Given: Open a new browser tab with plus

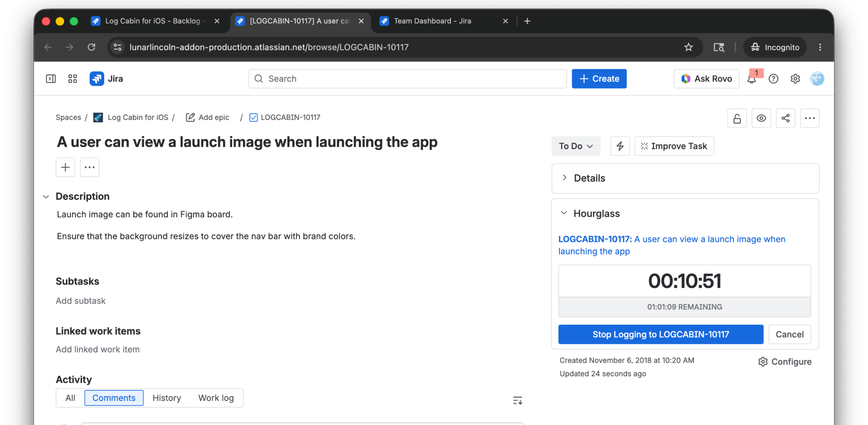Looking at the screenshot, I should [527, 21].
